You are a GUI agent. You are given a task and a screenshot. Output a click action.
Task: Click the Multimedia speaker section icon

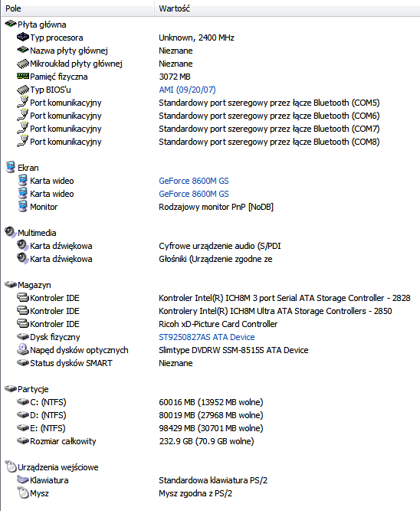(11, 232)
